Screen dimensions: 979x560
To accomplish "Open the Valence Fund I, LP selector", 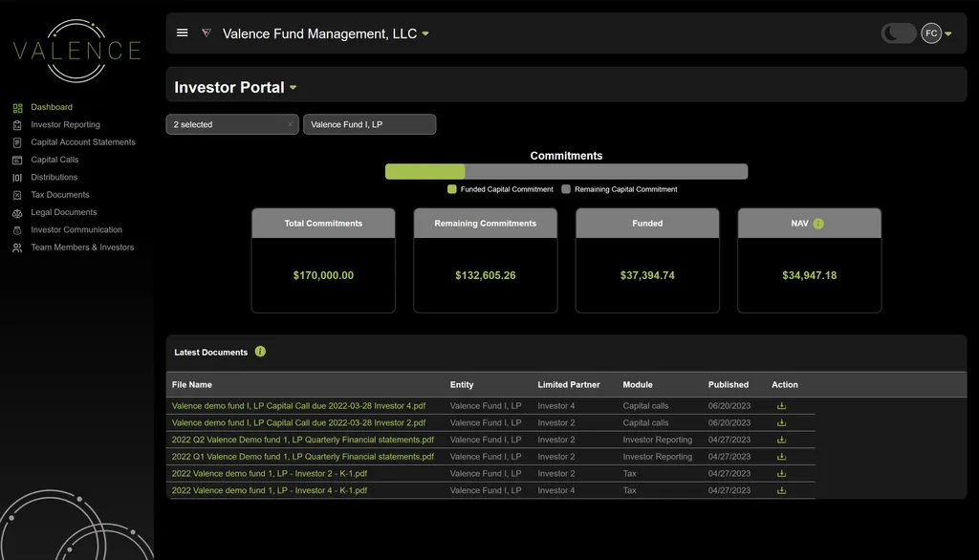I will [370, 124].
